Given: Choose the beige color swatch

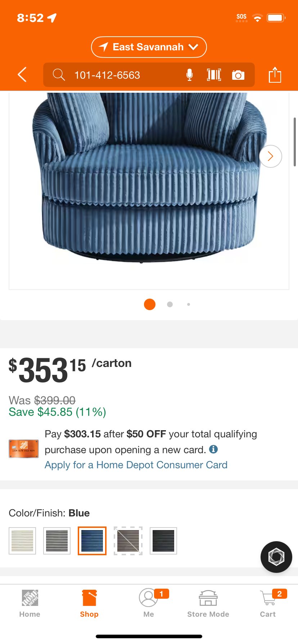Looking at the screenshot, I should coord(22,541).
